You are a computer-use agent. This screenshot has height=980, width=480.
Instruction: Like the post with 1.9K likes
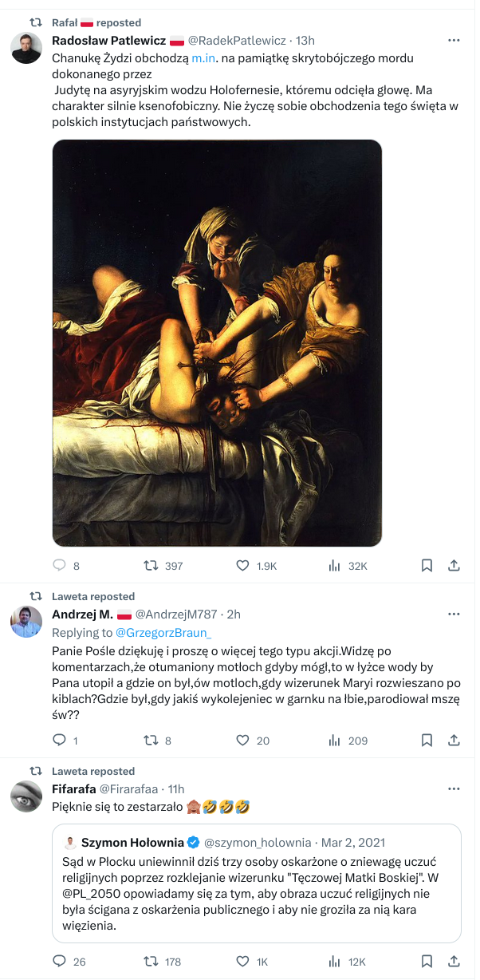pyautogui.click(x=243, y=566)
